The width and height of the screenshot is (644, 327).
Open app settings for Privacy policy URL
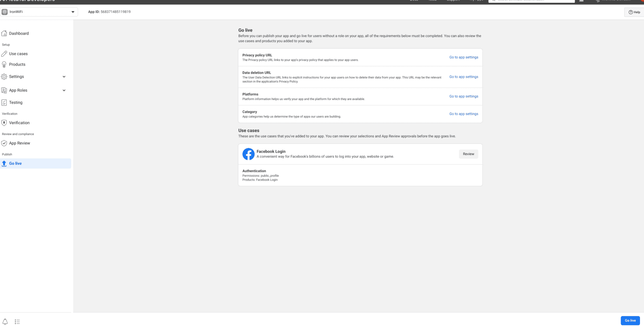464,57
